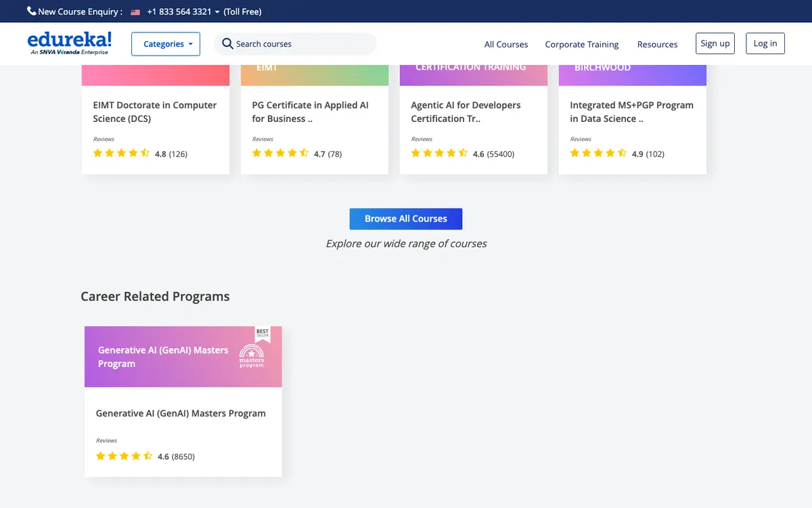Click the EIMT gradient banner thumbnail
The height and width of the screenshot is (508, 812).
315,75
